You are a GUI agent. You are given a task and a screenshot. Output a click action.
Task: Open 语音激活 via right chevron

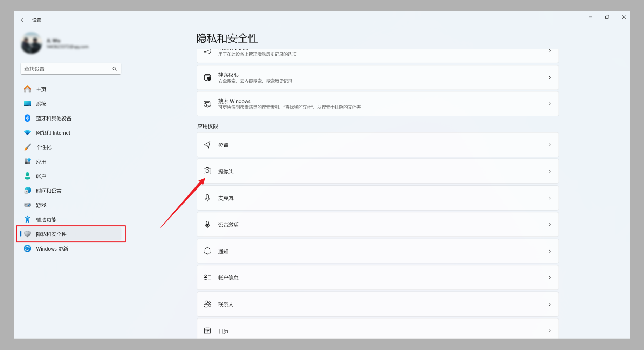549,225
